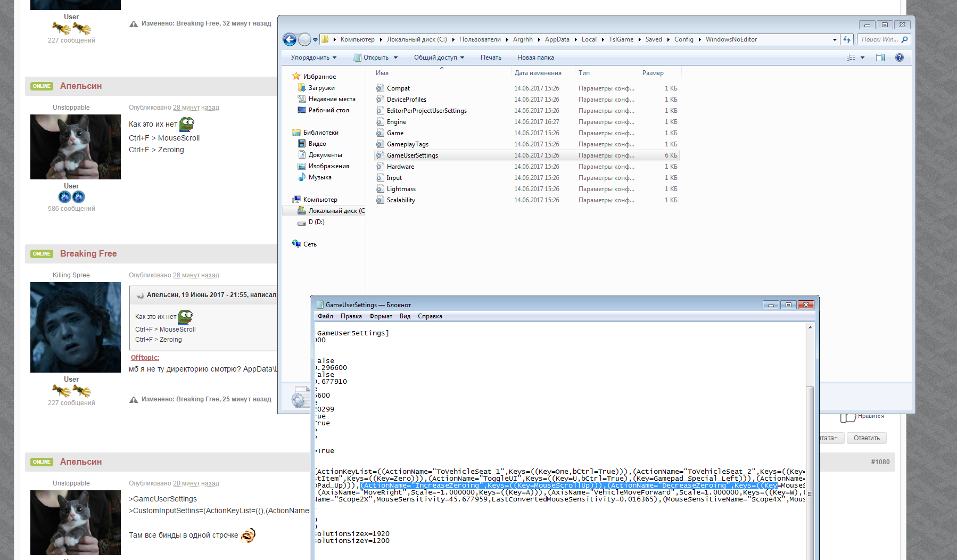Open Explorer help question mark icon
The height and width of the screenshot is (560, 957).
point(900,57)
